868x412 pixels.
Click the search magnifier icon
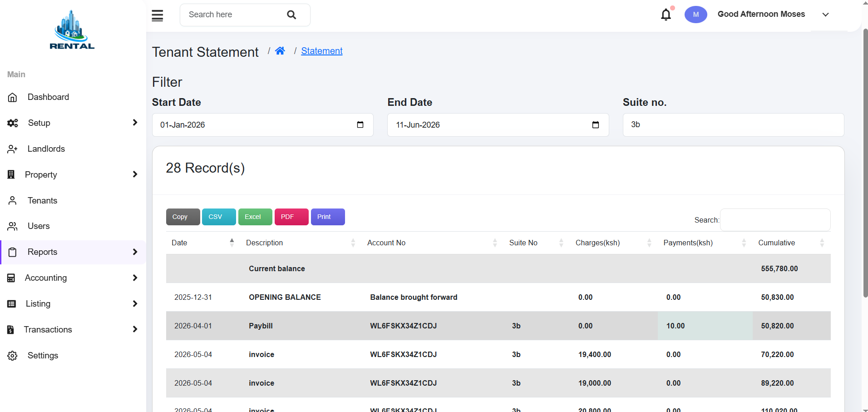click(291, 15)
